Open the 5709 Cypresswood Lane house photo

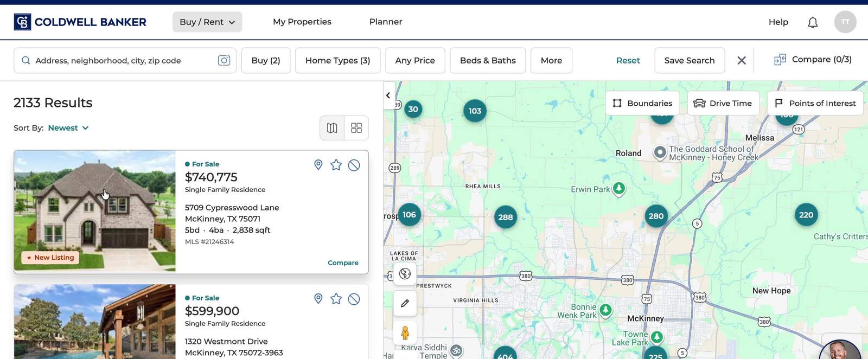point(95,211)
